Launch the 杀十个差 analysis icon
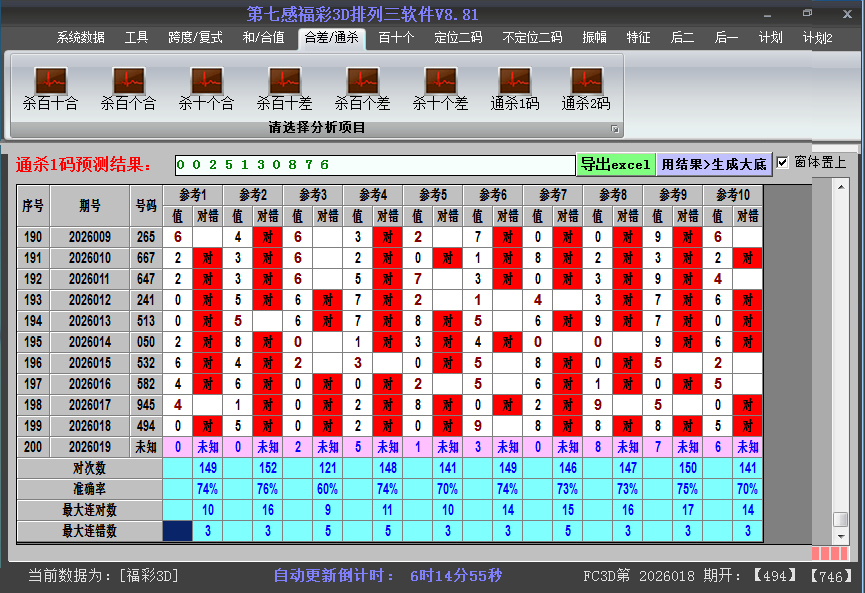Viewport: 865px width, 593px height. [440, 81]
